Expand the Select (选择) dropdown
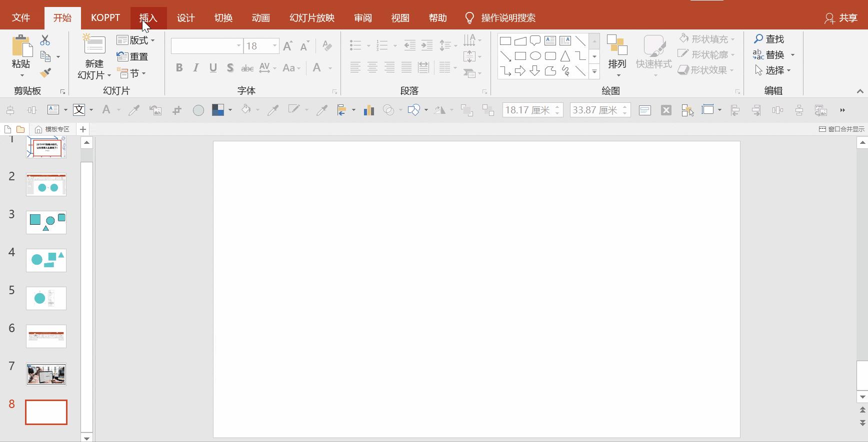 point(773,70)
